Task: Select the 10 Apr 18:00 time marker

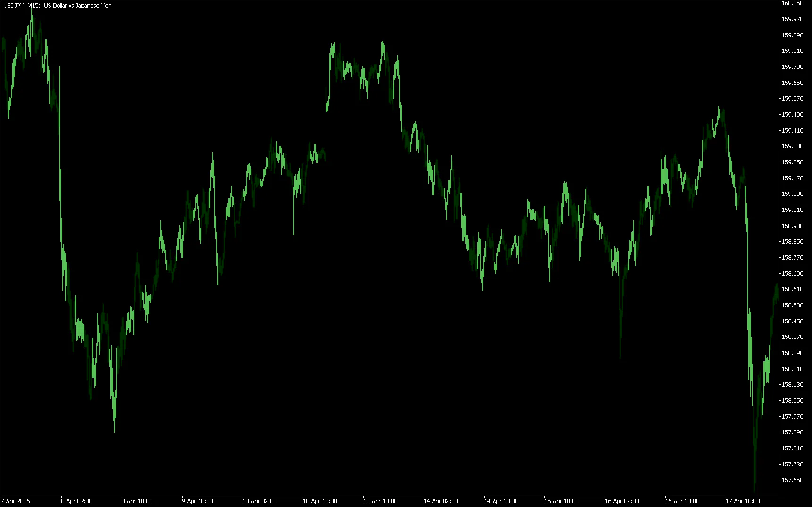Action: click(320, 501)
